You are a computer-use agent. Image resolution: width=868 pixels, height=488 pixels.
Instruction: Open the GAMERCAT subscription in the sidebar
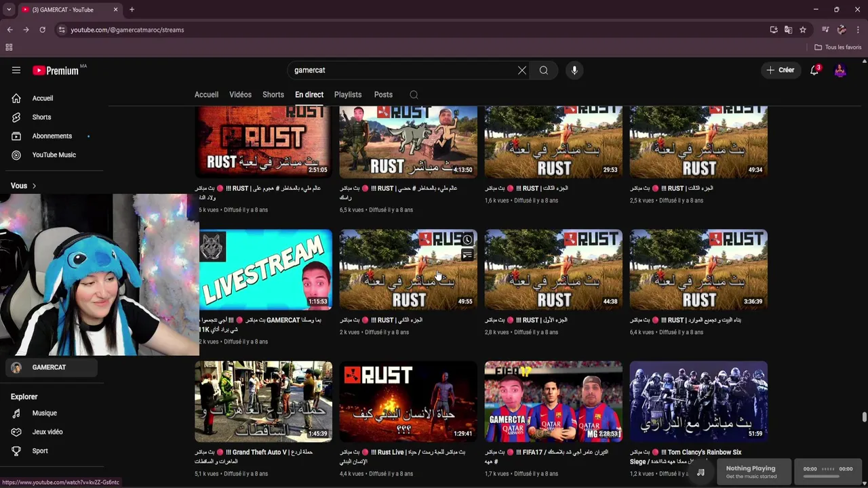[x=52, y=367]
